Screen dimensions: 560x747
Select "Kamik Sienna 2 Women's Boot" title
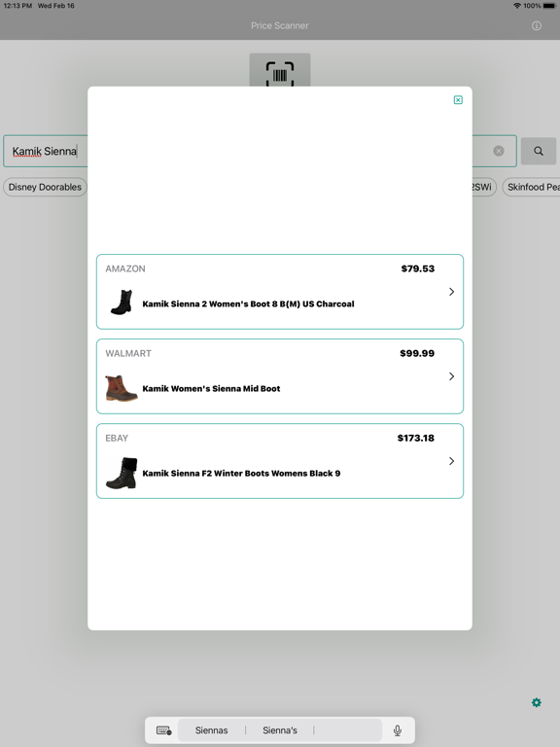[x=248, y=303]
